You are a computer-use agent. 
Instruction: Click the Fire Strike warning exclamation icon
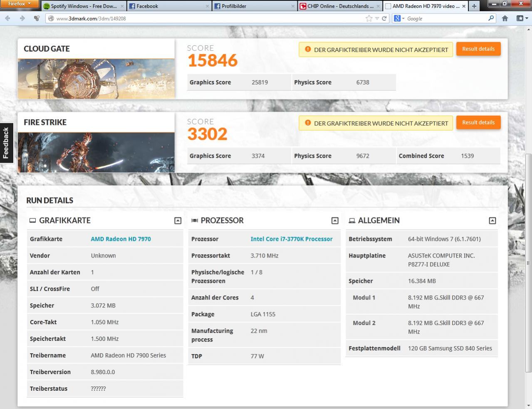308,123
